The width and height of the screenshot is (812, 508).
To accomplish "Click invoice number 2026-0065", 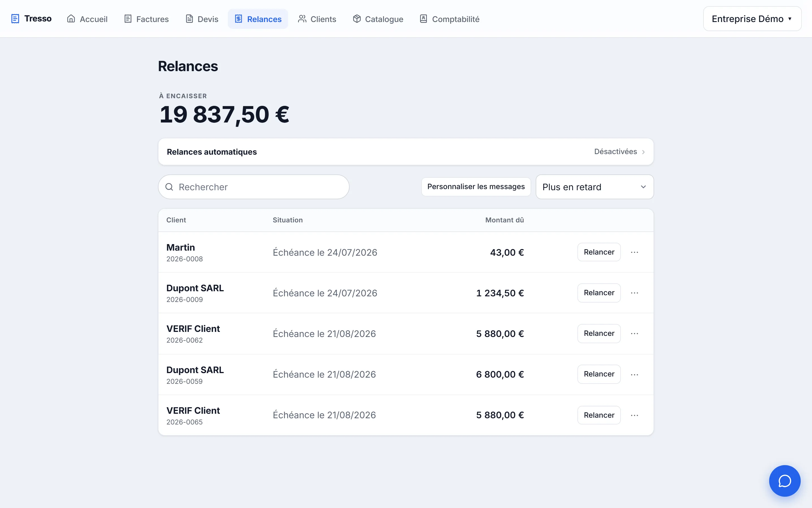I will pos(185,422).
